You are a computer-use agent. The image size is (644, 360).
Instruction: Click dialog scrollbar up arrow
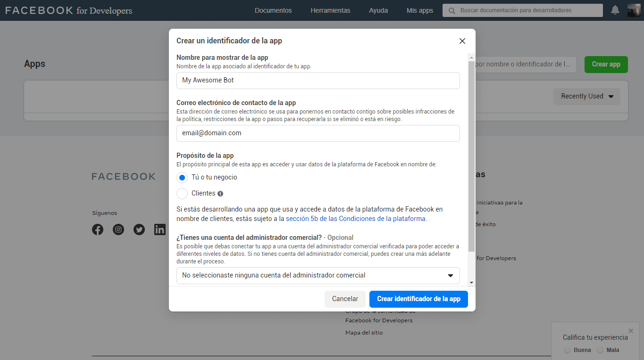click(472, 57)
